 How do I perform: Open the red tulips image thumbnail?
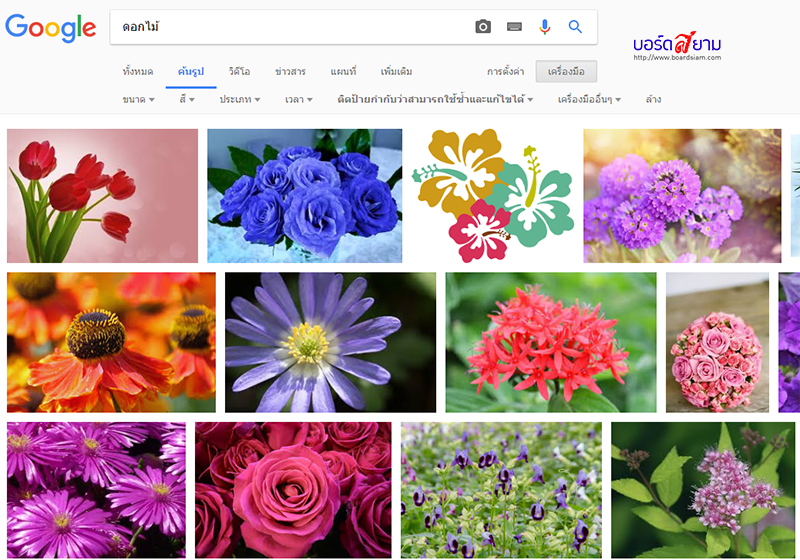[x=102, y=195]
